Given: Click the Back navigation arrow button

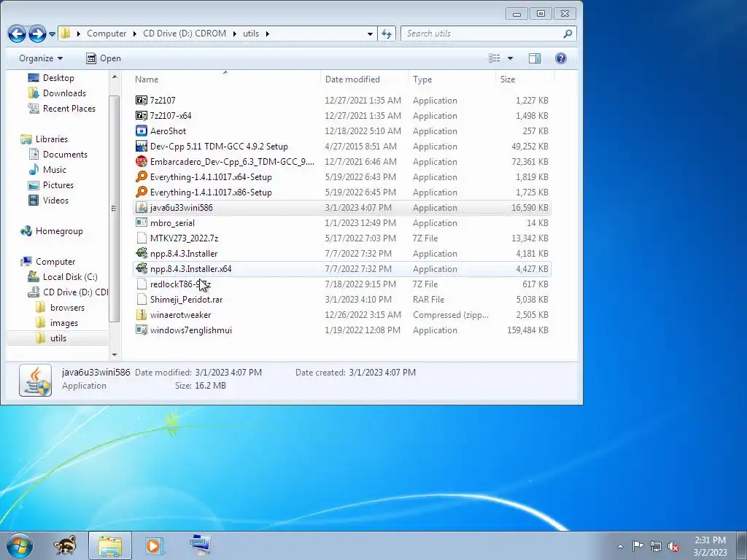Looking at the screenshot, I should coord(17,34).
